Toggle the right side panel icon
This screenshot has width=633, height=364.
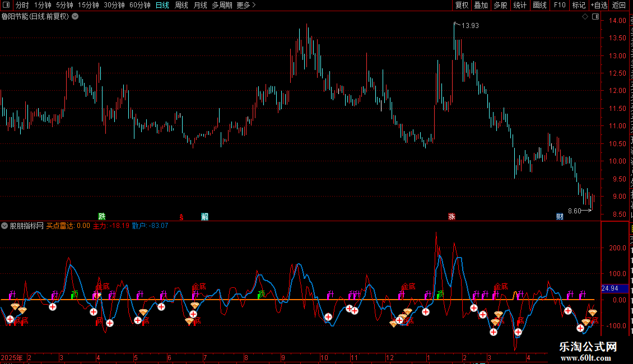(x=595, y=17)
